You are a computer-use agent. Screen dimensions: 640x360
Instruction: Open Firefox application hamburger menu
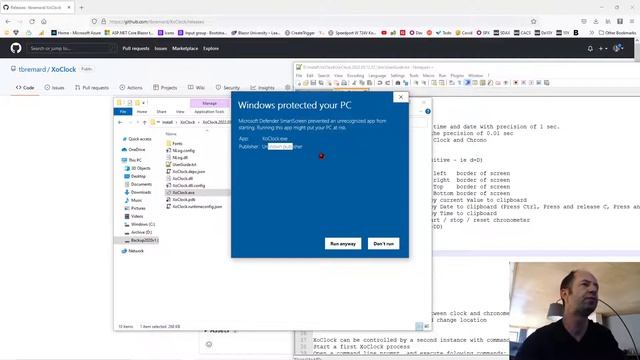coord(632,21)
